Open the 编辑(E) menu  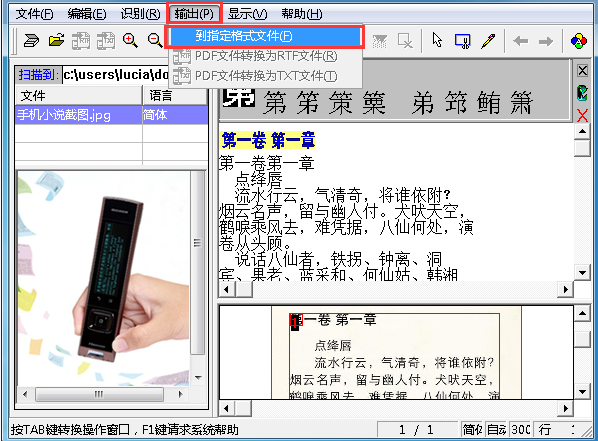pyautogui.click(x=87, y=14)
